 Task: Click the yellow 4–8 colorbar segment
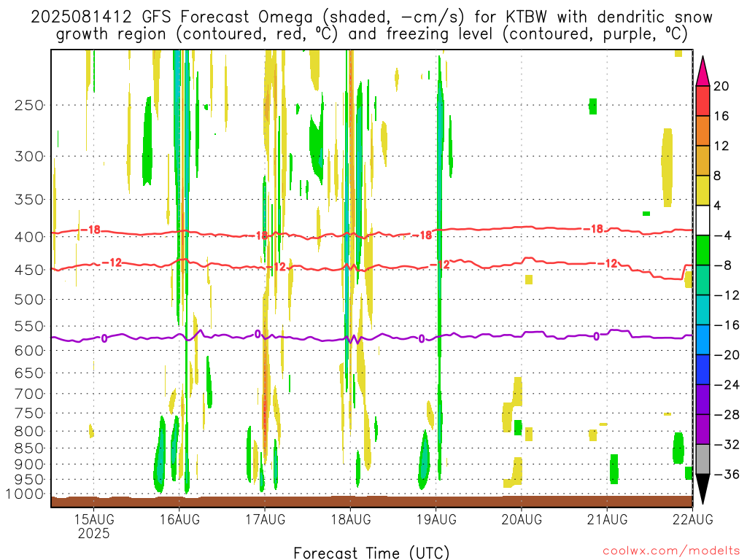tap(703, 190)
